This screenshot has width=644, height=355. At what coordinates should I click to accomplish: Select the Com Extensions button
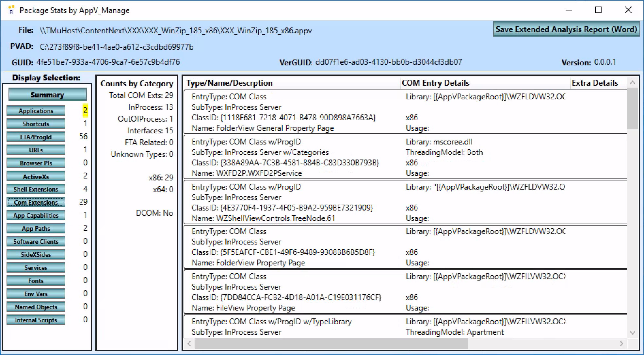point(36,202)
